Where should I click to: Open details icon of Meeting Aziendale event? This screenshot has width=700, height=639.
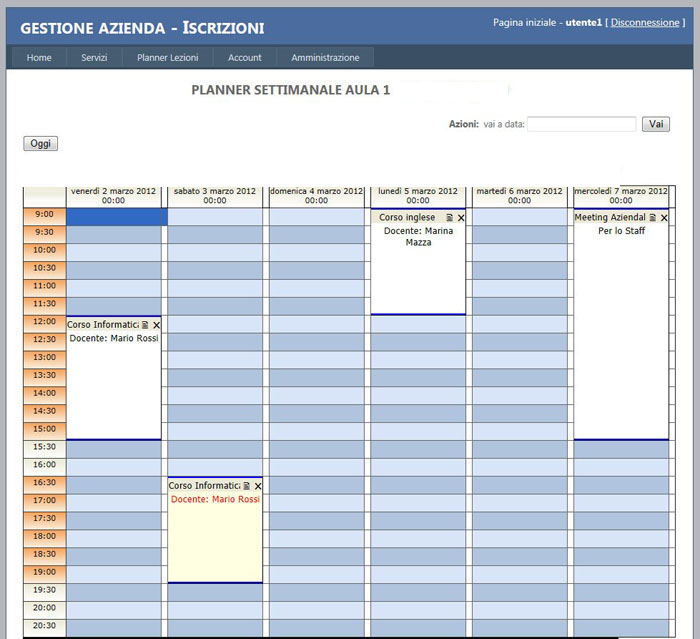pos(653,217)
